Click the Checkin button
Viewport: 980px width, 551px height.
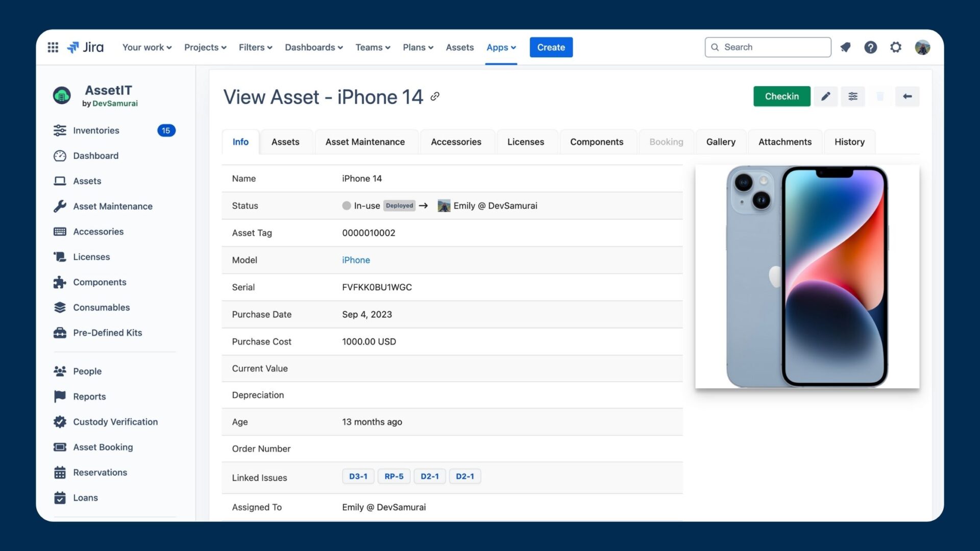[782, 96]
